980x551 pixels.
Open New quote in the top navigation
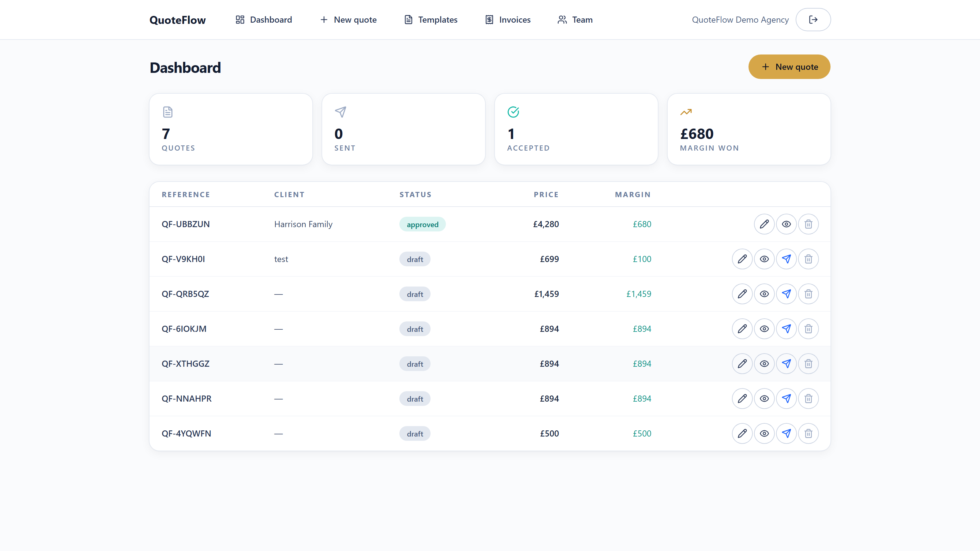pos(348,20)
